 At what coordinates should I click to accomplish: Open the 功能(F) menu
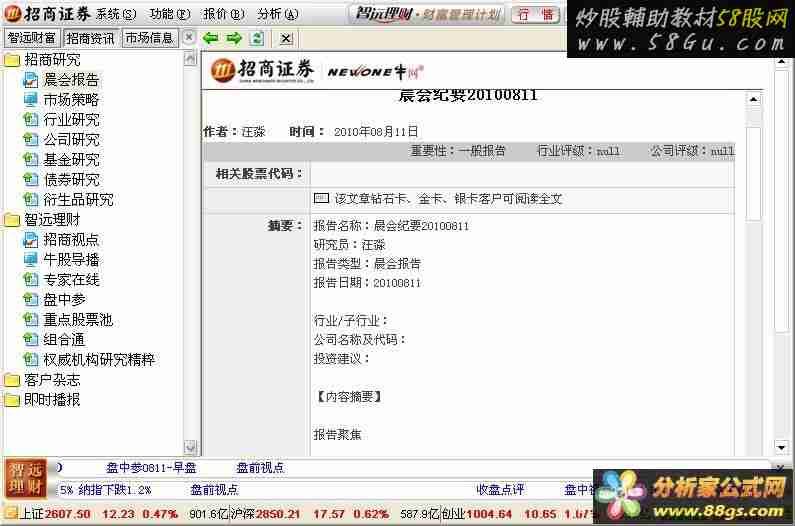[170, 14]
